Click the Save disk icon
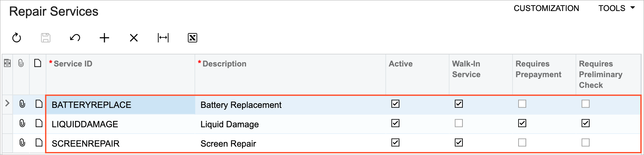This screenshot has height=155, width=644. (x=46, y=38)
